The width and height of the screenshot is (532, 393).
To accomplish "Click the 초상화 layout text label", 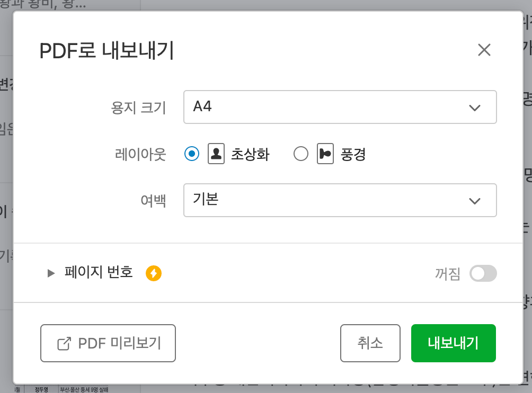I will (250, 155).
